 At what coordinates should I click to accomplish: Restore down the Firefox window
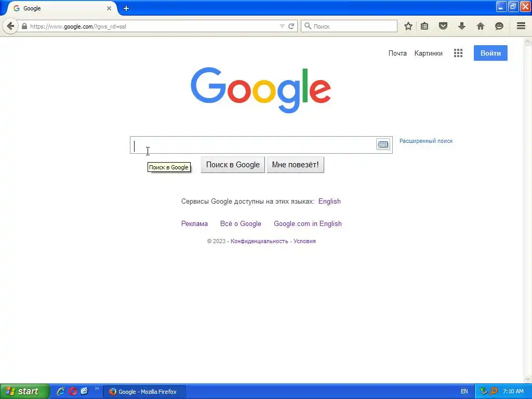click(513, 7)
